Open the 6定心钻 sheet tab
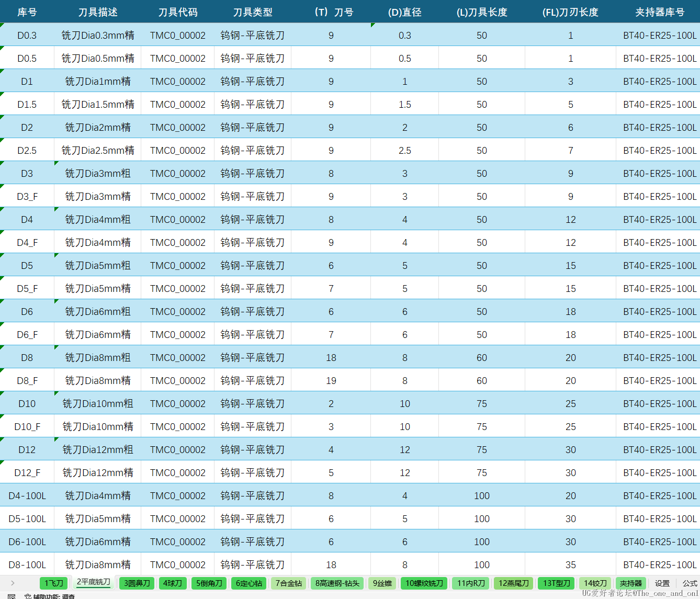Image resolution: width=700 pixels, height=599 pixels. (249, 583)
